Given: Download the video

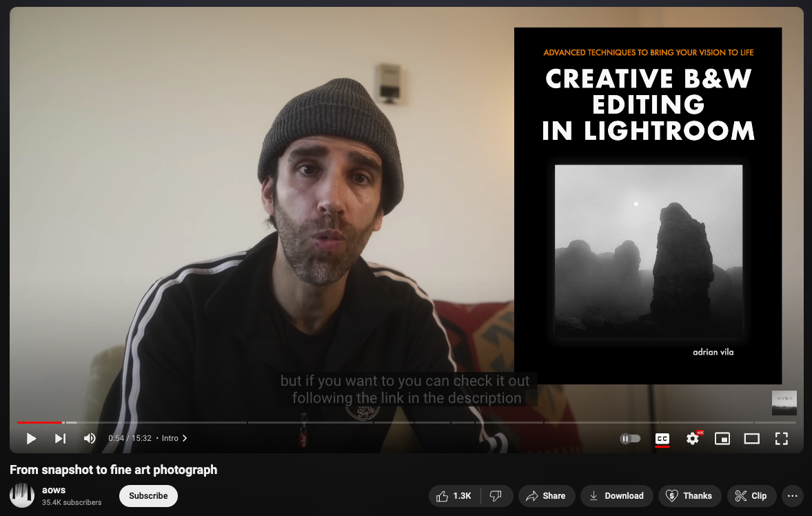Looking at the screenshot, I should pyautogui.click(x=617, y=496).
